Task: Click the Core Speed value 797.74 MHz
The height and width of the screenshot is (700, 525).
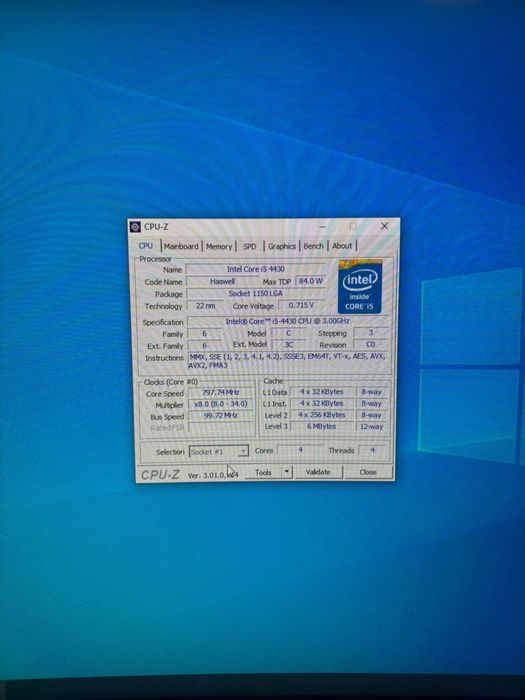Action: [x=221, y=392]
